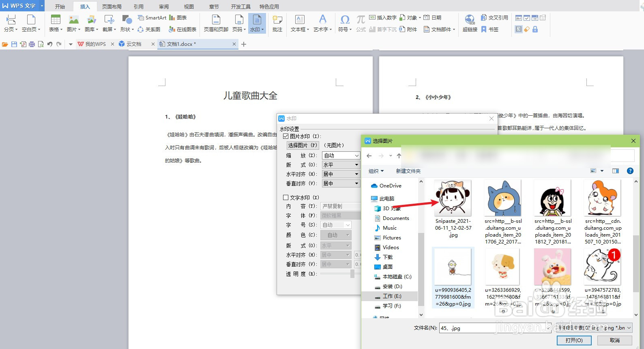Insert a blank page (空白页)
The height and width of the screenshot is (349, 644).
tap(31, 23)
